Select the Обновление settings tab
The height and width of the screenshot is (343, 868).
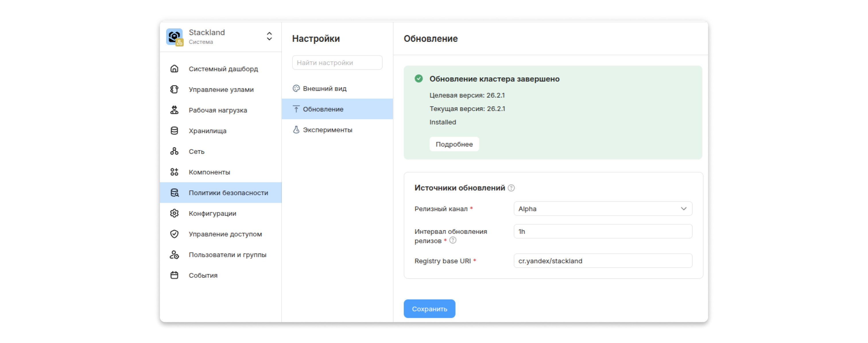coord(337,109)
